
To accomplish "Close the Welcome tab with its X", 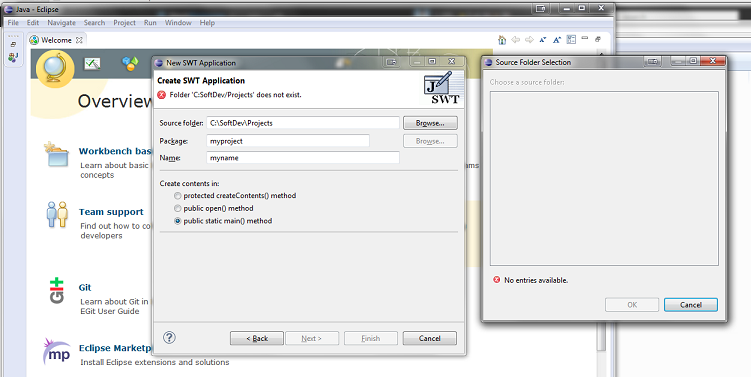I will point(80,40).
